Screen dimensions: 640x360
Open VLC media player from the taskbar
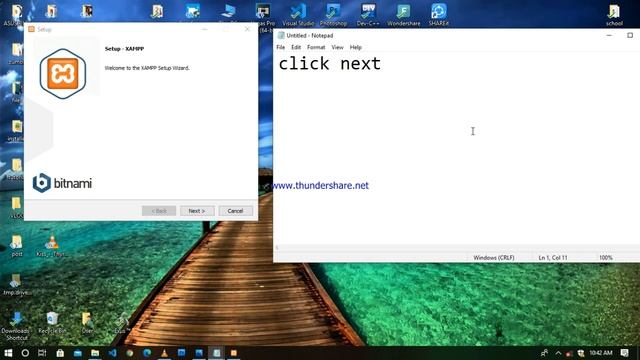coord(164,353)
